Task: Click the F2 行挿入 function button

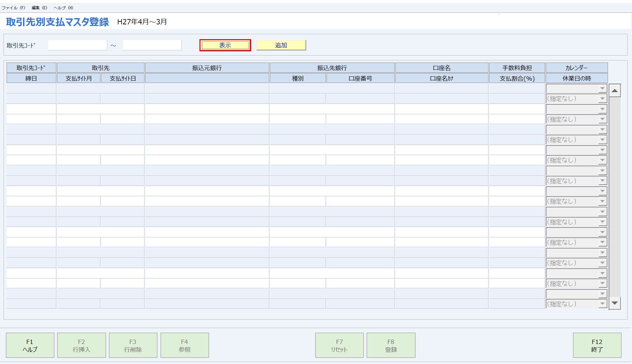Action: coord(81,345)
